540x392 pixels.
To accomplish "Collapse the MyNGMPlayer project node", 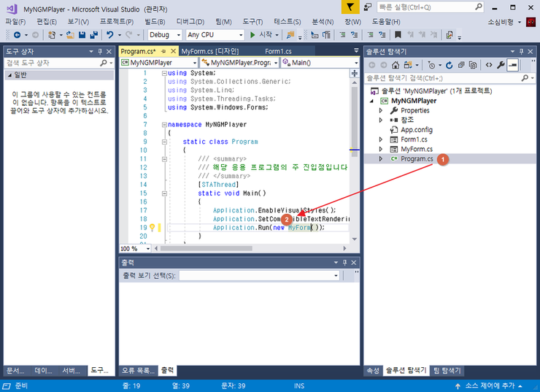I will click(x=372, y=101).
